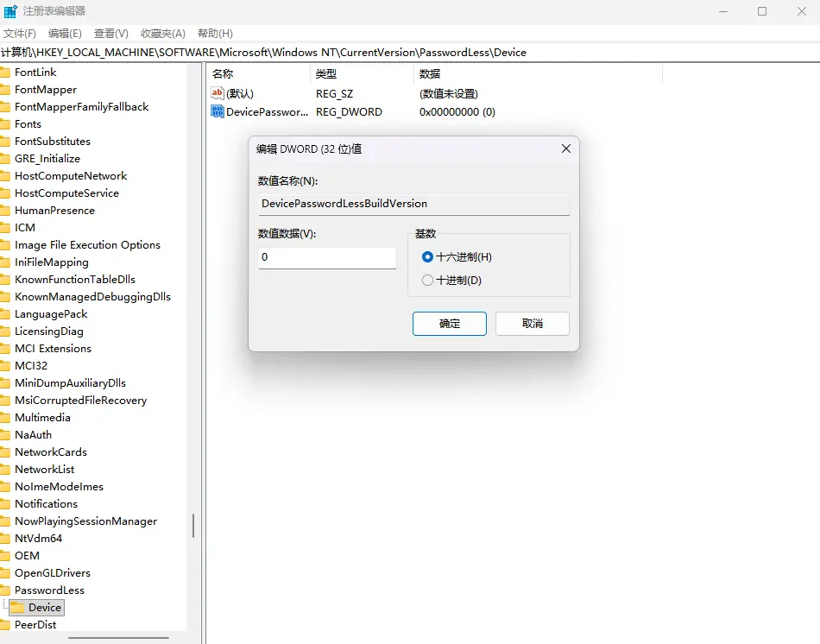820x644 pixels.
Task: Click the 确定 OK button
Action: pyautogui.click(x=450, y=324)
